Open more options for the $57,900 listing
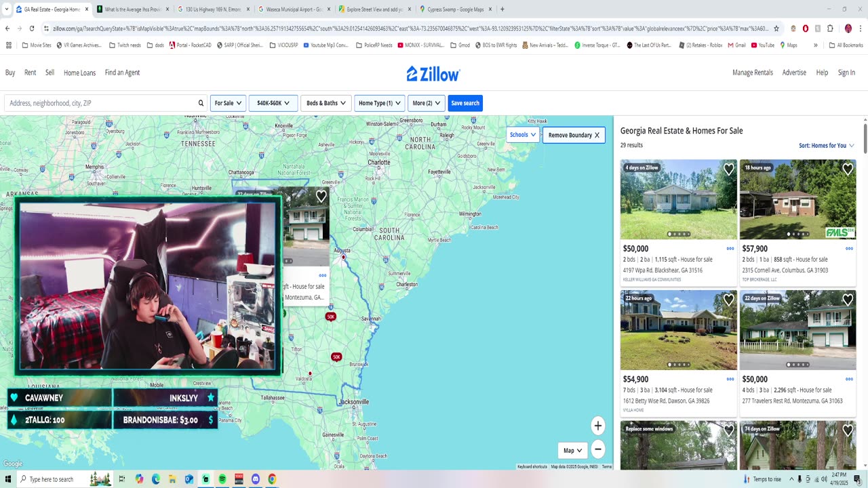Screen dimensions: 868x488 click(x=849, y=249)
